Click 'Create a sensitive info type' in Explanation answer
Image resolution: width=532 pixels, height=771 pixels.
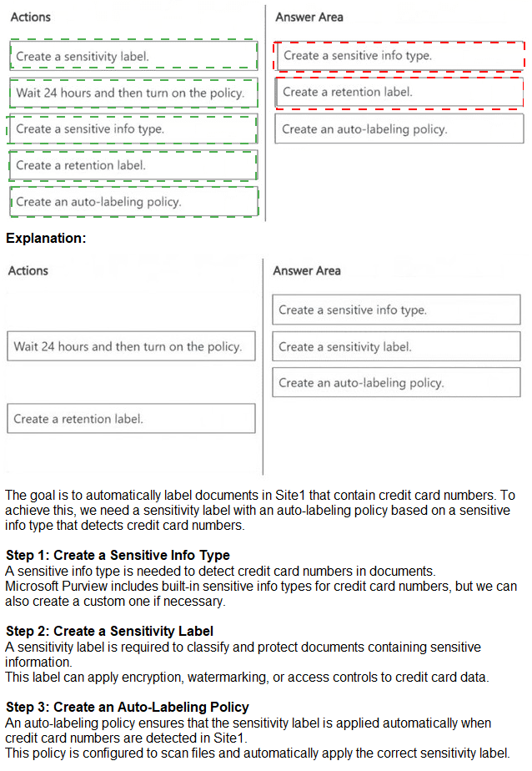(x=396, y=310)
